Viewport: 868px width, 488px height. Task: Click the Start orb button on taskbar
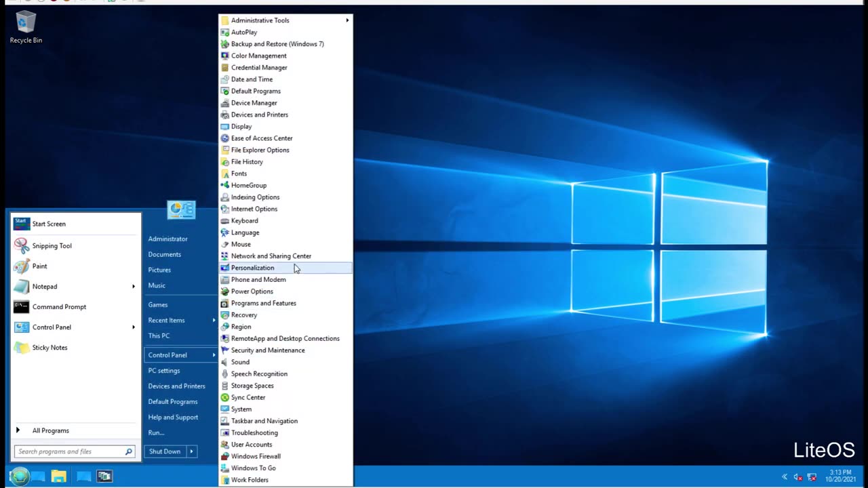pyautogui.click(x=20, y=476)
